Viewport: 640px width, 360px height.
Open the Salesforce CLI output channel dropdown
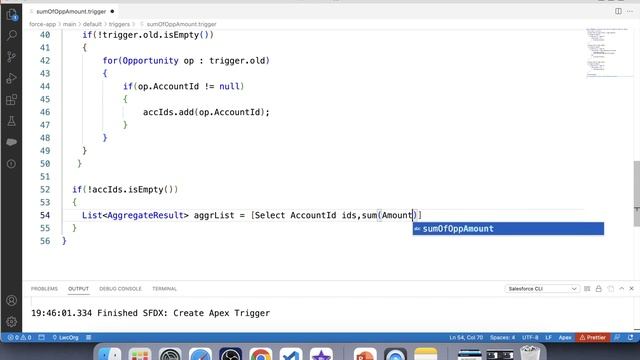pos(542,289)
